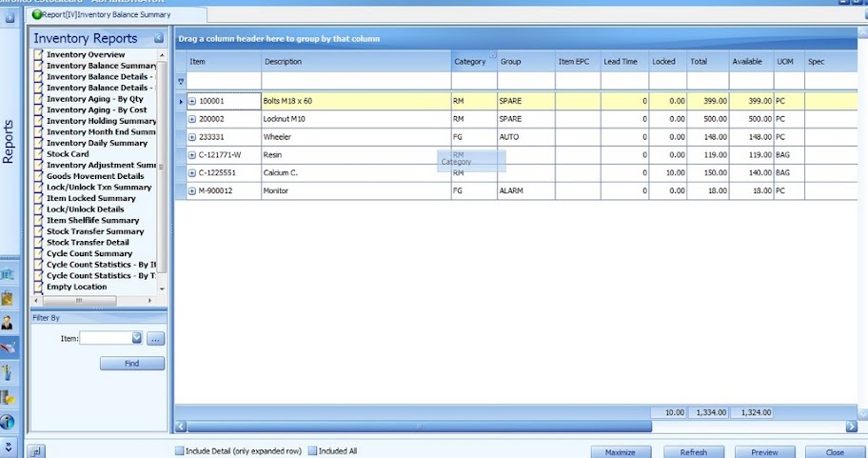Viewport: 868px width, 458px height.
Task: Click the ellipsis browse button next to Item
Action: pos(155,338)
